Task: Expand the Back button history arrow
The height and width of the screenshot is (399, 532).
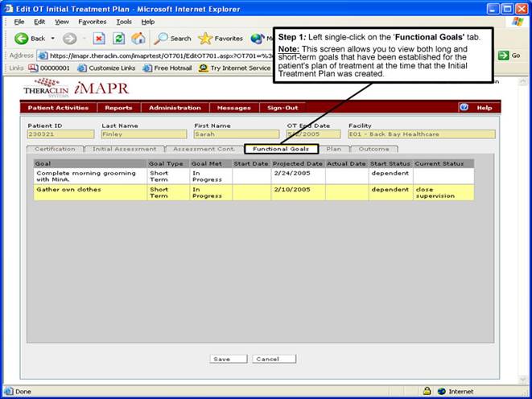Action: pyautogui.click(x=53, y=38)
